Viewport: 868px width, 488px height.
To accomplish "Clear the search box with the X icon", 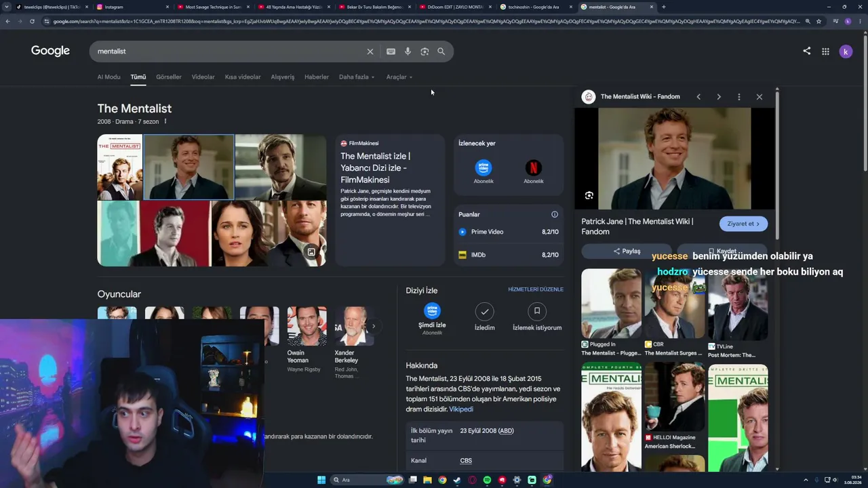I will coord(370,52).
